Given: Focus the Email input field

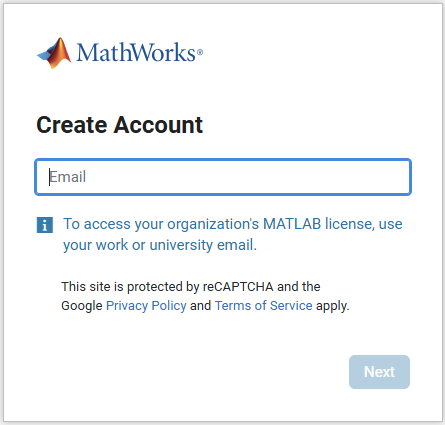Looking at the screenshot, I should (223, 177).
